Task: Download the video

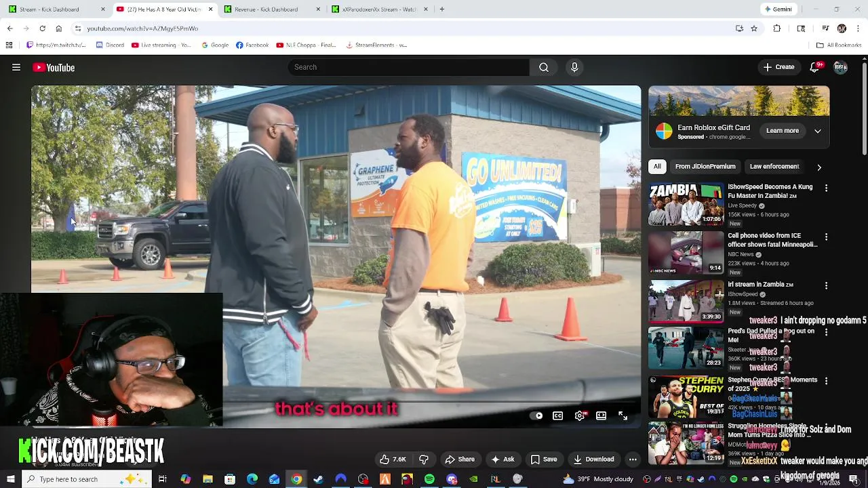Action: coord(593,459)
